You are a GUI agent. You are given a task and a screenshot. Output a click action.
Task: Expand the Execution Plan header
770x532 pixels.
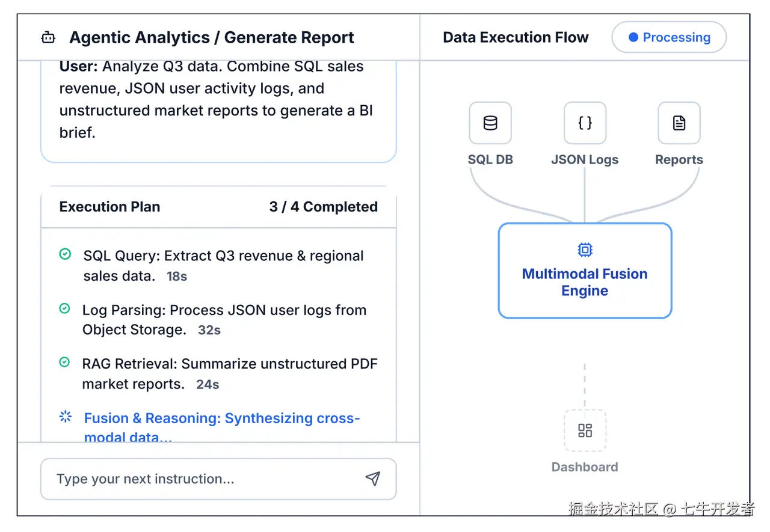(x=109, y=207)
